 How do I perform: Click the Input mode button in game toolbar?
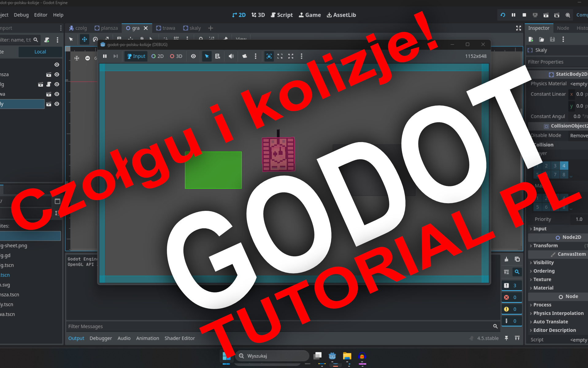pyautogui.click(x=136, y=56)
